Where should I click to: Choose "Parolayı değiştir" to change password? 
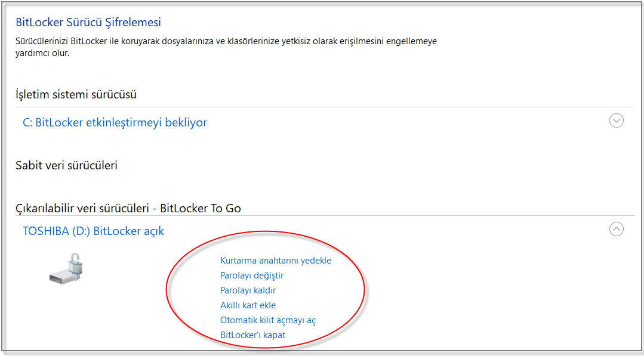pyautogui.click(x=252, y=275)
